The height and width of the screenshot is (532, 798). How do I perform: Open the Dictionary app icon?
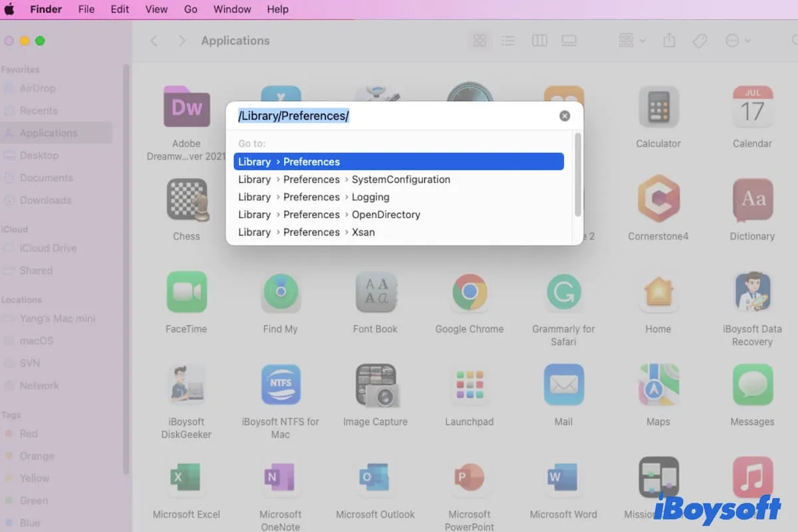click(752, 199)
